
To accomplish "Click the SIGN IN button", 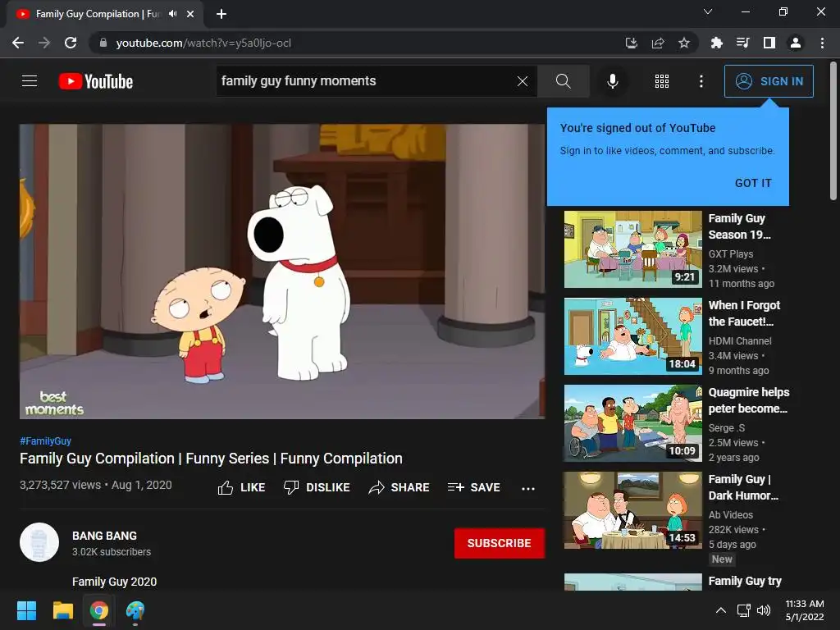I will click(x=769, y=81).
